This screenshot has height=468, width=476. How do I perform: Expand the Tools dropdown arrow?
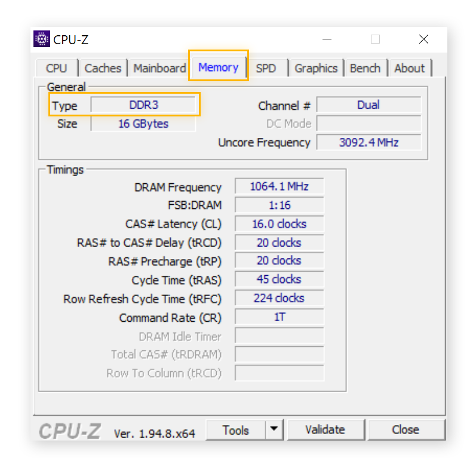coord(274,430)
